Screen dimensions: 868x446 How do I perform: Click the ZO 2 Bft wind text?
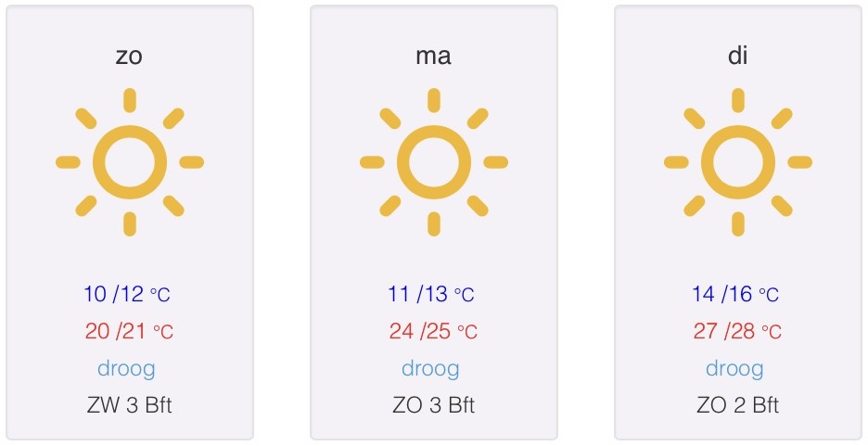738,405
